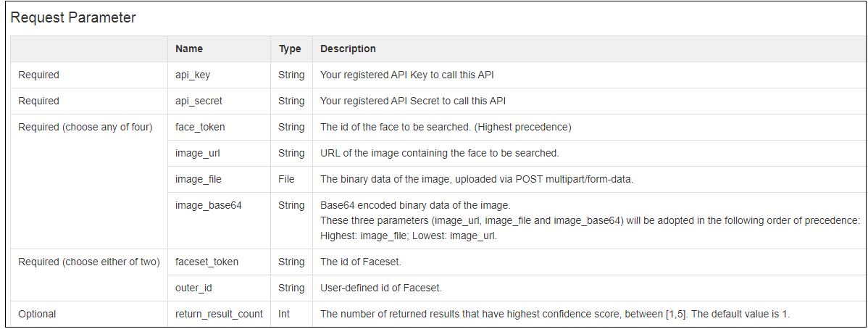Click the image_url parameter name

(x=198, y=153)
